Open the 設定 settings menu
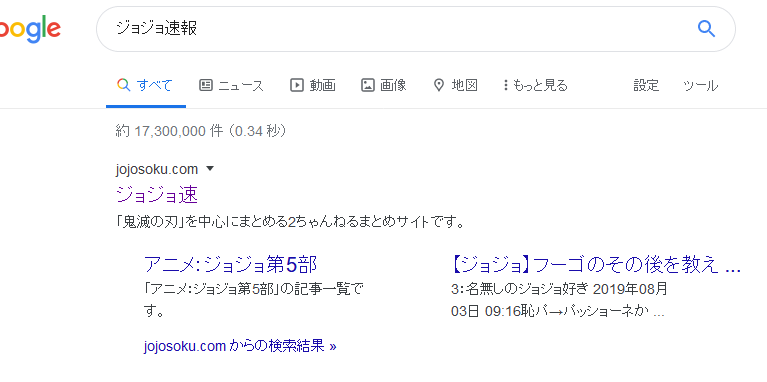 tap(646, 86)
